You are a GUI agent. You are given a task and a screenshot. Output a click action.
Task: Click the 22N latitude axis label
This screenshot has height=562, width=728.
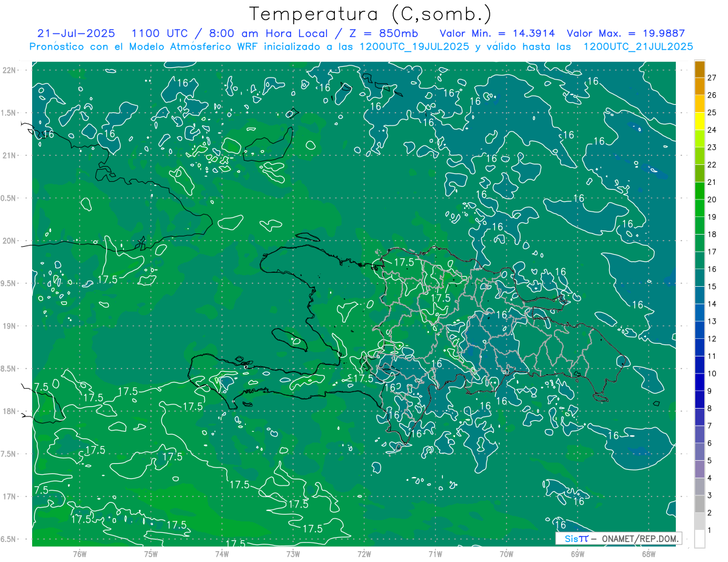pos(9,70)
